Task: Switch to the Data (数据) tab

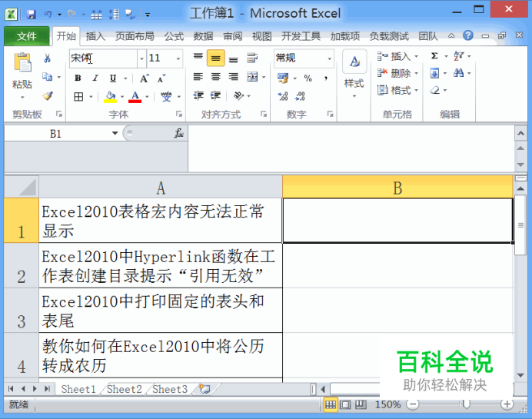Action: pos(203,36)
